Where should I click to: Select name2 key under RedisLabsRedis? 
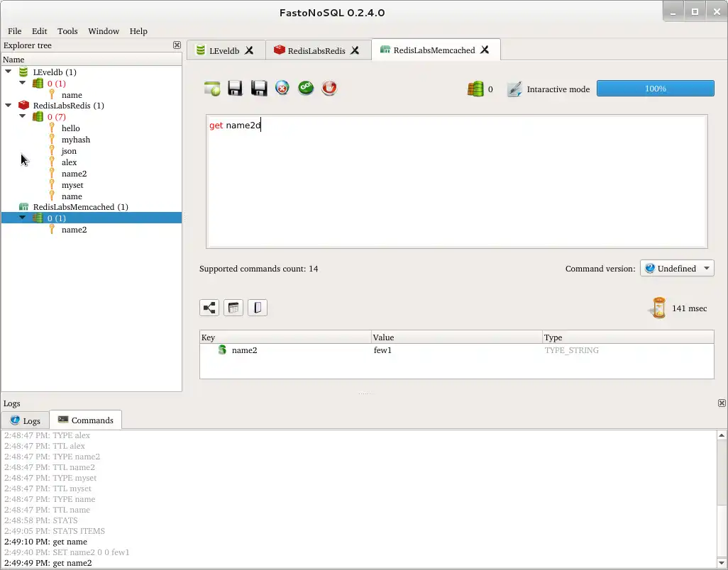click(x=75, y=174)
